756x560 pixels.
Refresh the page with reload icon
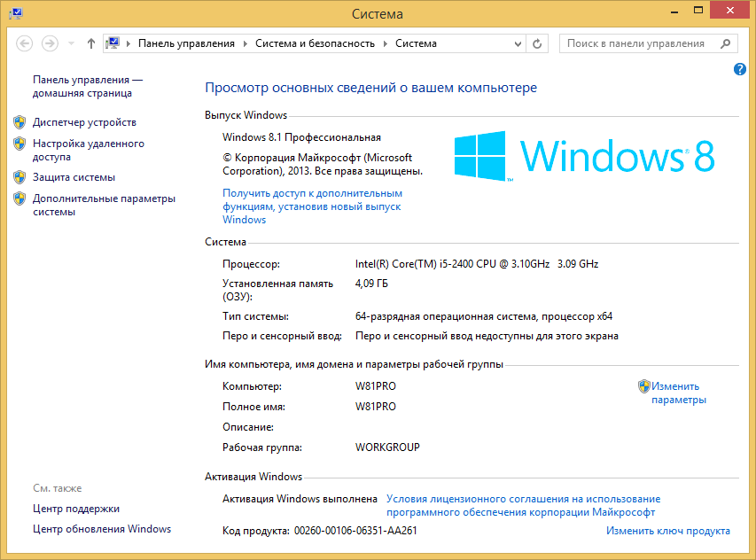[536, 43]
